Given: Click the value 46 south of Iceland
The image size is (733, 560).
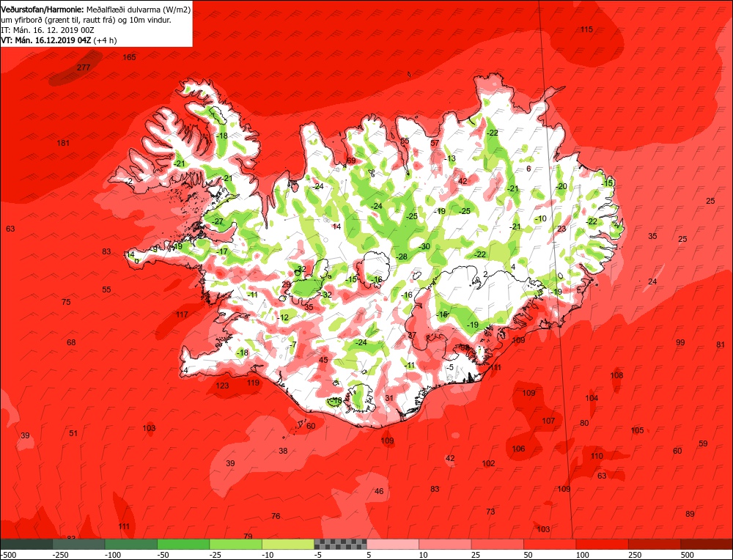Looking at the screenshot, I should [x=379, y=491].
